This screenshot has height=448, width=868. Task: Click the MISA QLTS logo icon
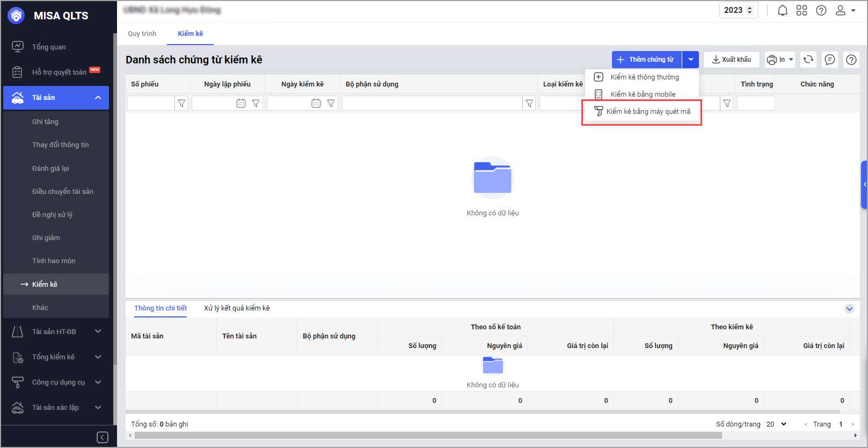[x=16, y=16]
